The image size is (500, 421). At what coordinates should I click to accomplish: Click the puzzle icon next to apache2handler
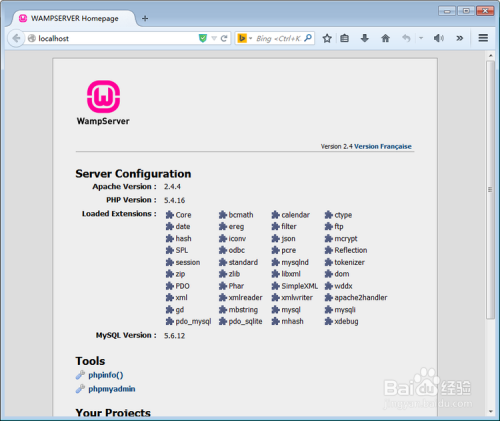(x=329, y=297)
